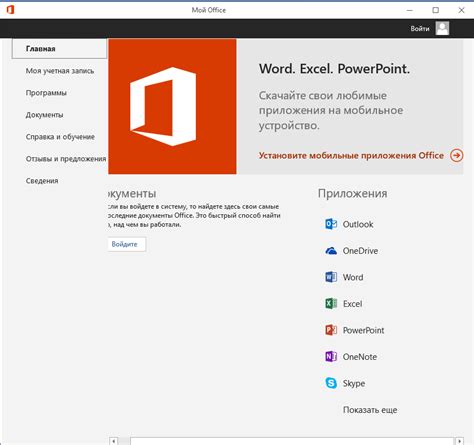This screenshot has height=445, width=474.
Task: Click the OneDrive cloud icon
Action: pos(331,251)
